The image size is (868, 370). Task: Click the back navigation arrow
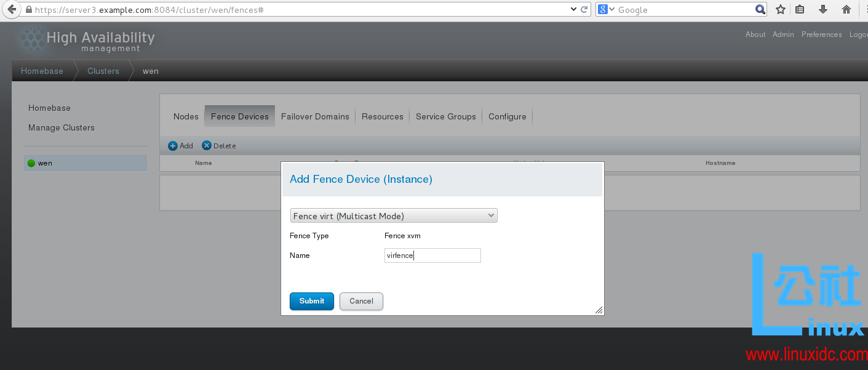tap(10, 9)
